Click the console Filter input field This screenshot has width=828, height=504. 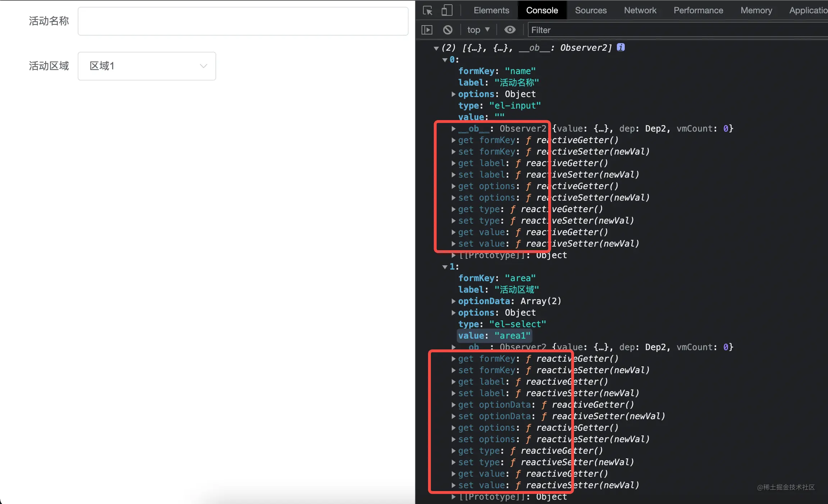coord(676,30)
